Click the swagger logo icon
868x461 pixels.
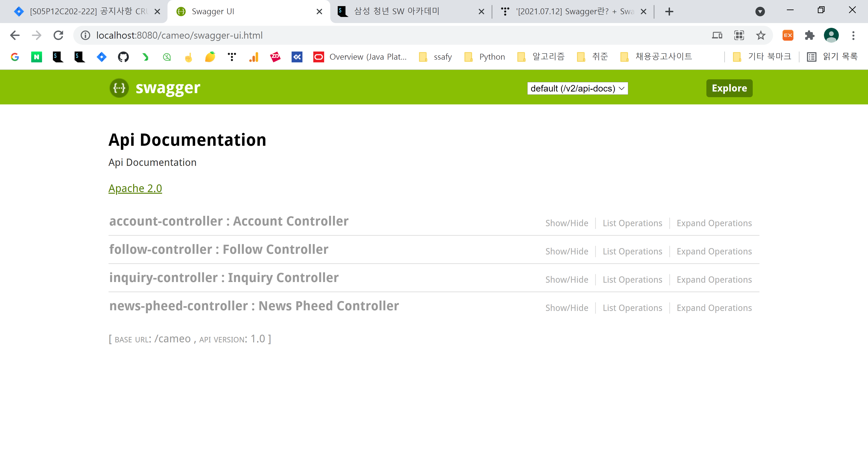[119, 88]
